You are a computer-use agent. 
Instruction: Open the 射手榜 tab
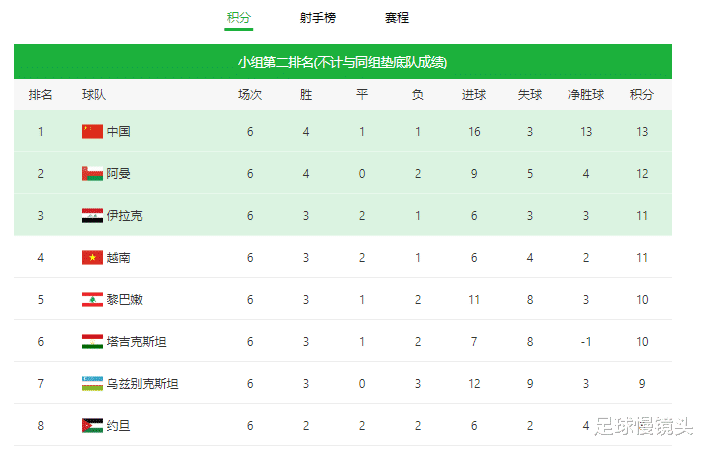click(x=317, y=18)
